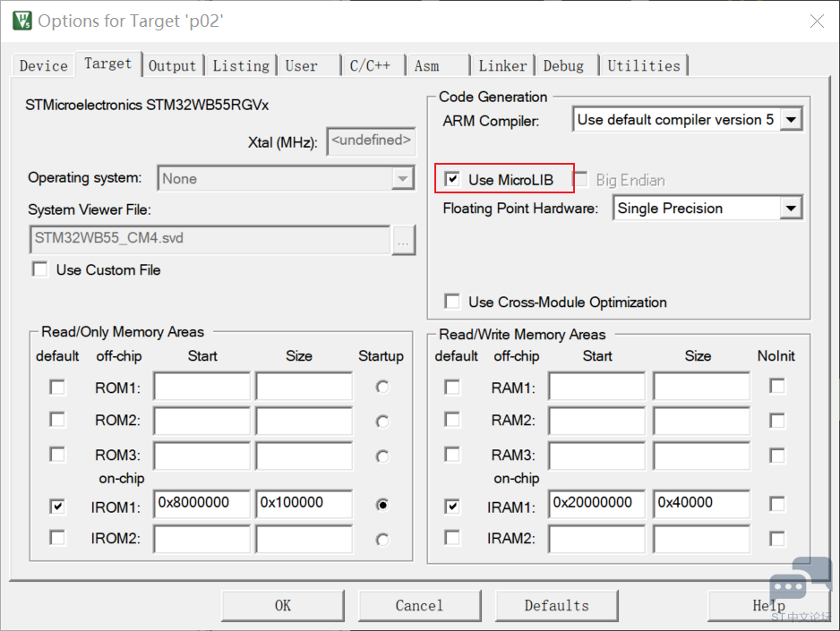Screen dimensions: 840x631
Task: Check the RAM2 default checkbox
Action: (x=452, y=420)
